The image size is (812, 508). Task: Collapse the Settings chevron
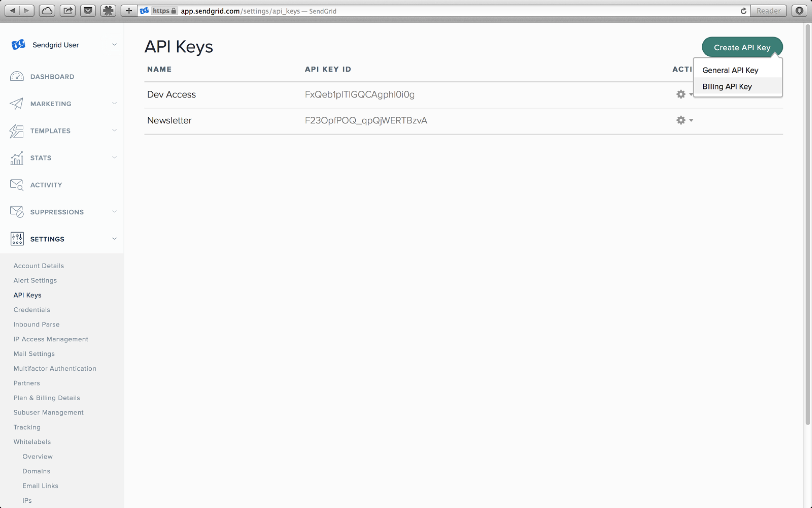[x=114, y=239]
